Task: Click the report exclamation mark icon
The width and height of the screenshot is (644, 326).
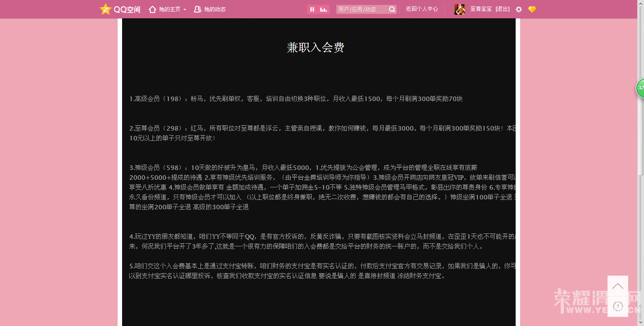Action: [618, 306]
